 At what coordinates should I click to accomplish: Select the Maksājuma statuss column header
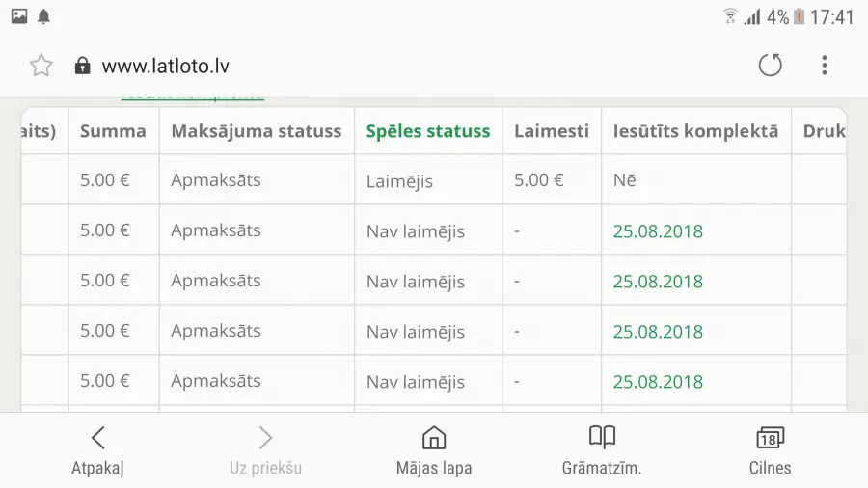257,131
